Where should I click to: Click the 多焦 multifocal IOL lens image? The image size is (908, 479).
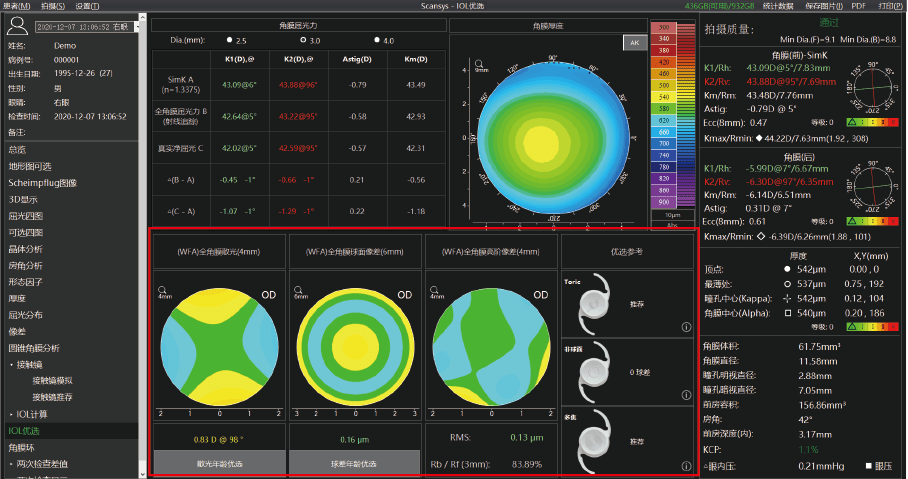595,441
